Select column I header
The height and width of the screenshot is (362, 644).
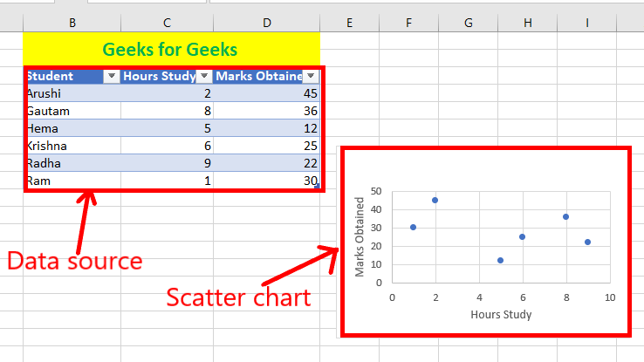click(587, 23)
